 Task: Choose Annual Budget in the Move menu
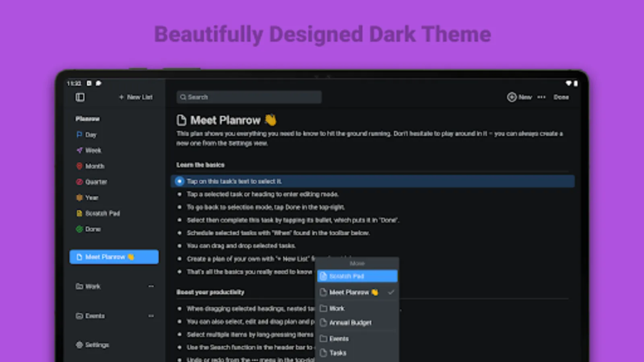[x=357, y=323]
